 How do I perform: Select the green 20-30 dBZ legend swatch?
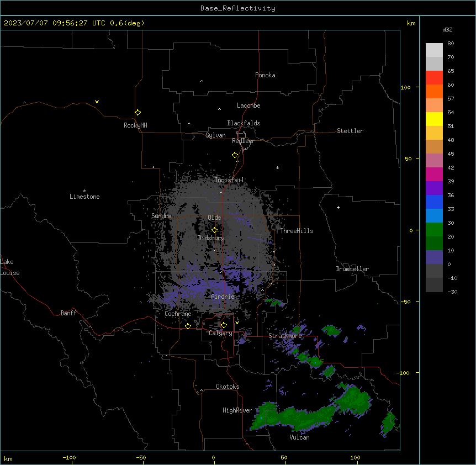434,230
